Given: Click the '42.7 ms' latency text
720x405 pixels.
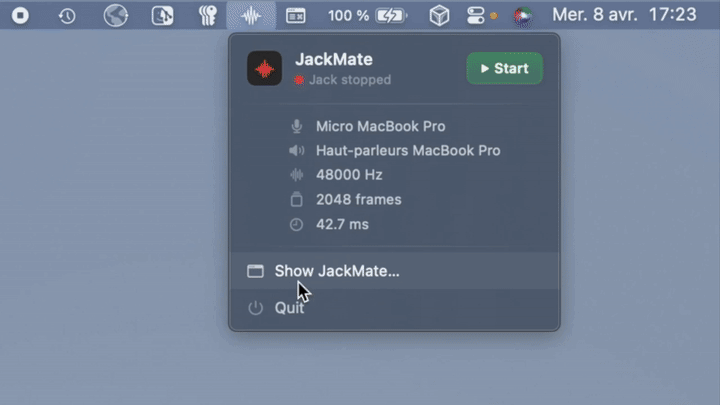Looking at the screenshot, I should tap(342, 225).
